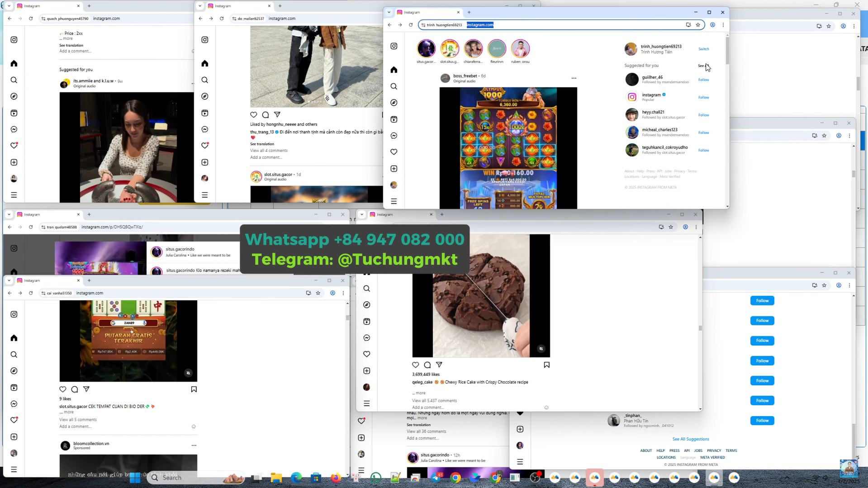The width and height of the screenshot is (868, 488).
Task: Click the Create icon in the cai vanha51350 sidebar
Action: pyautogui.click(x=14, y=437)
